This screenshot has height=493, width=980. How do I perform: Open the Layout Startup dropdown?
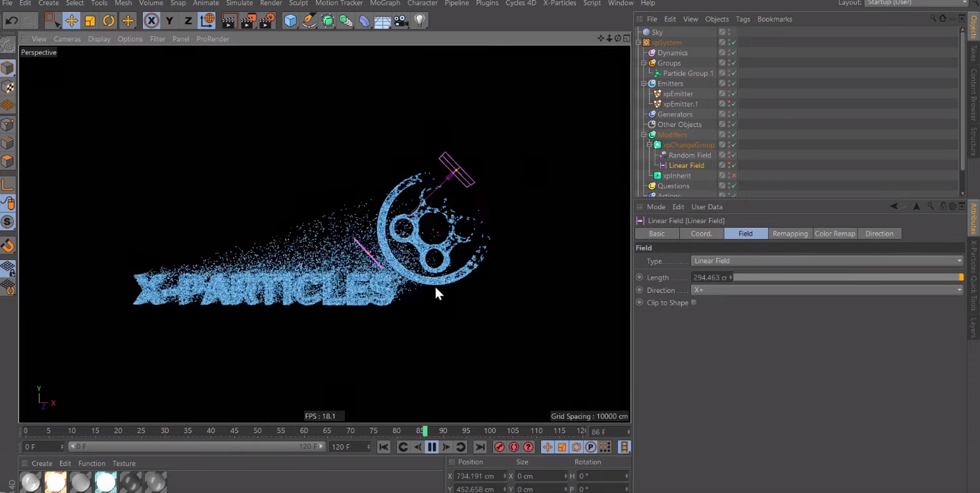[x=916, y=3]
